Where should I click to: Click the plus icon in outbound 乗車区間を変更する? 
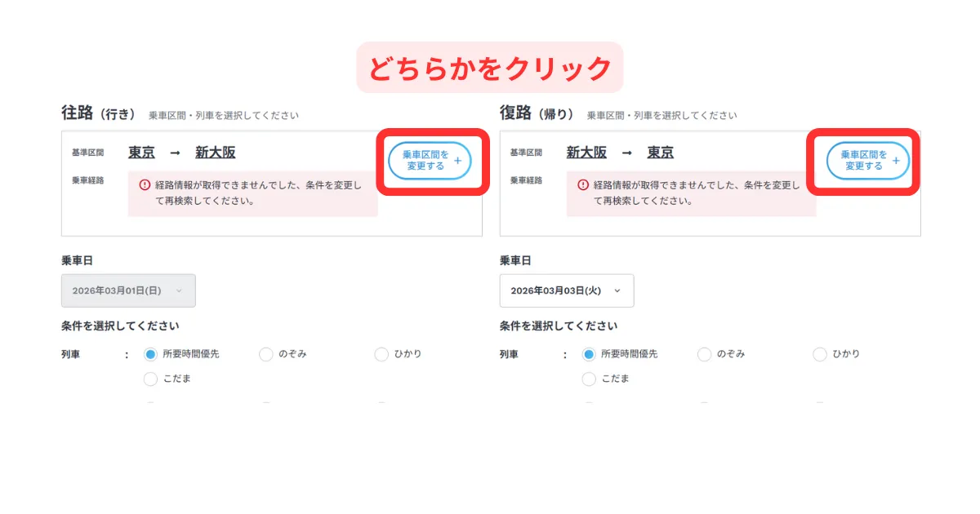[x=457, y=161]
